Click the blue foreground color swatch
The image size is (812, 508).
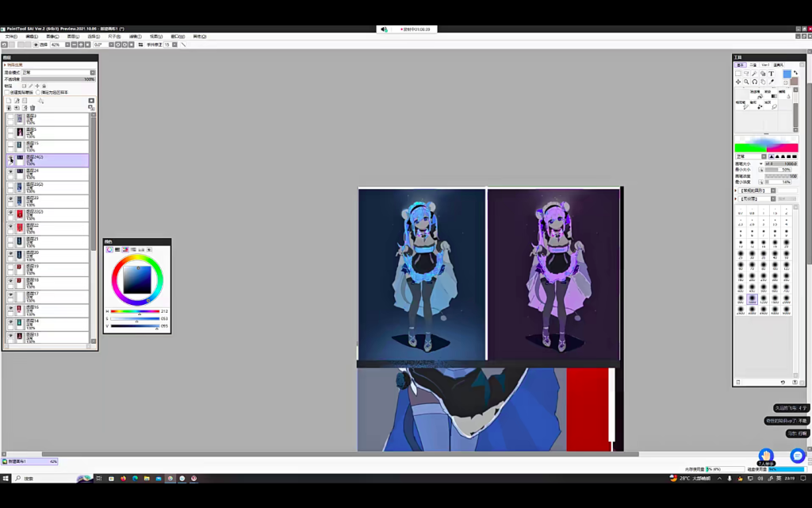(x=787, y=74)
